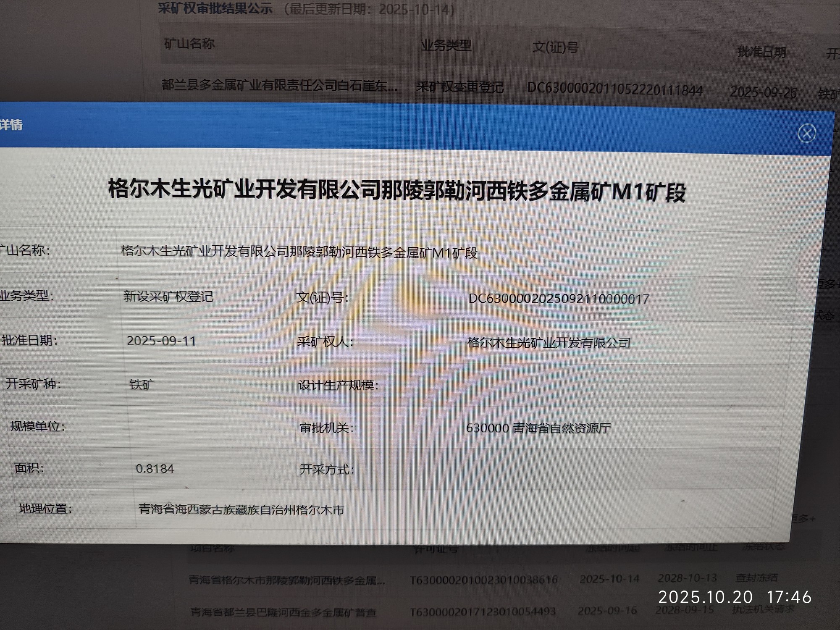Click the 都兰县多金属矿业 mine name row link

click(279, 86)
